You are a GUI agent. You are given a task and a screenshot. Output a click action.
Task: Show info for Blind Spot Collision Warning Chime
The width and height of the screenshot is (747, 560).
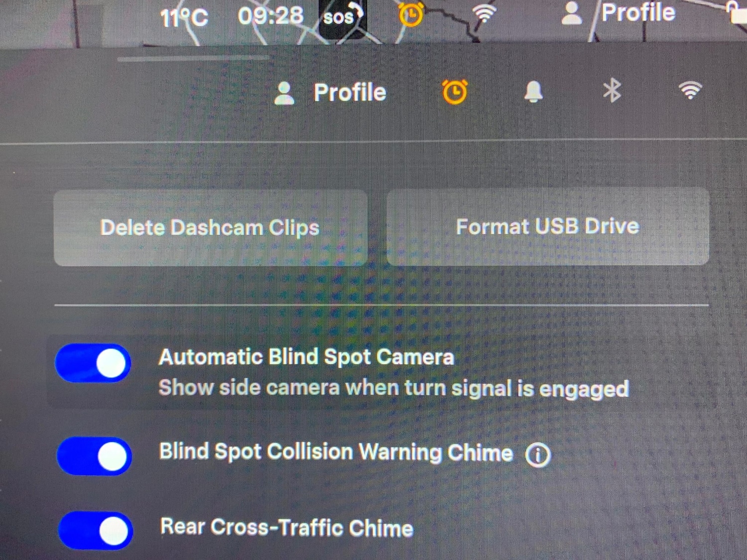tap(538, 455)
